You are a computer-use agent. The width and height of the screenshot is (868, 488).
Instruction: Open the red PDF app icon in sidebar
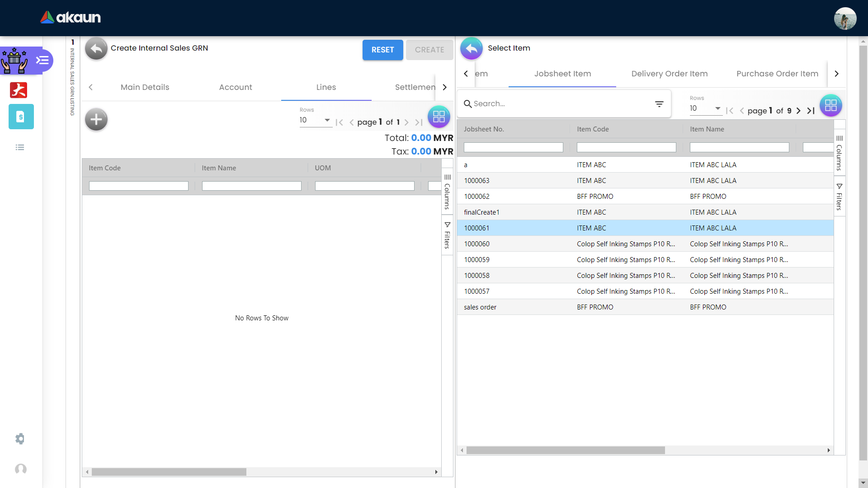pos(19,90)
